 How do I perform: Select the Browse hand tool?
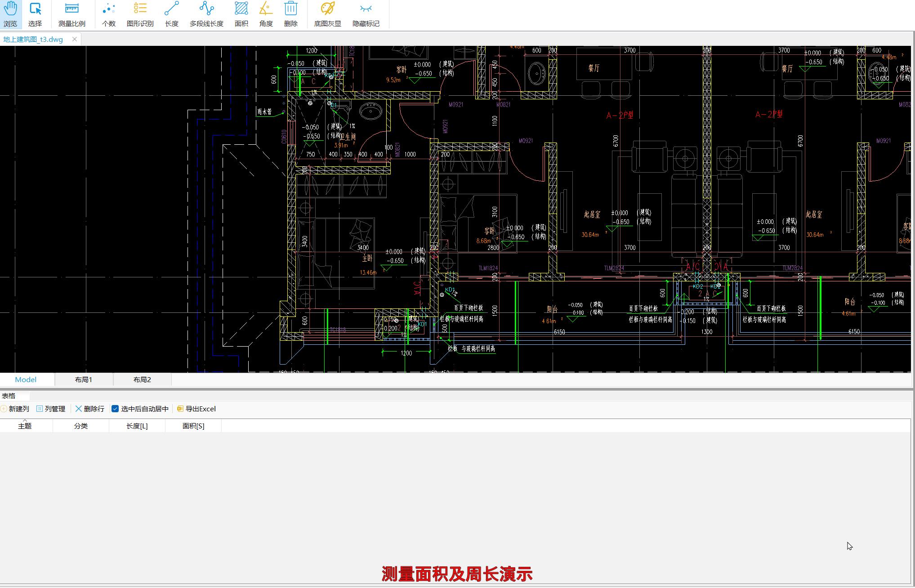click(x=10, y=13)
